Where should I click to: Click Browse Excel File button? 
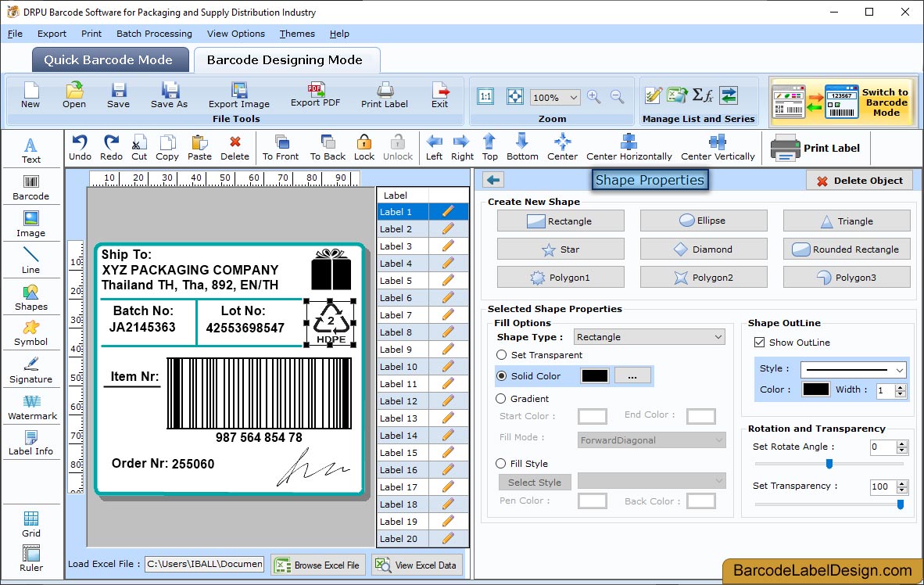(x=318, y=565)
